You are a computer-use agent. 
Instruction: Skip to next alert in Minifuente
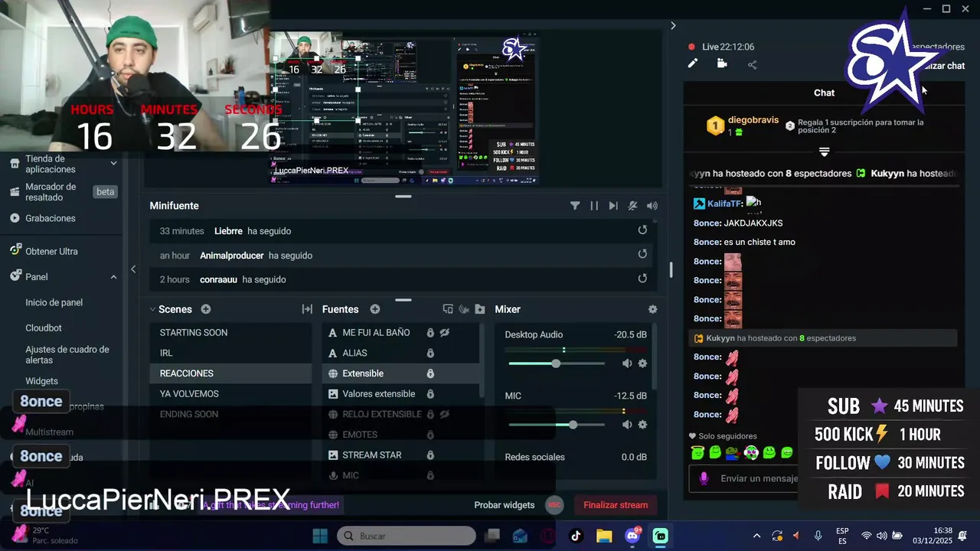[x=613, y=206]
